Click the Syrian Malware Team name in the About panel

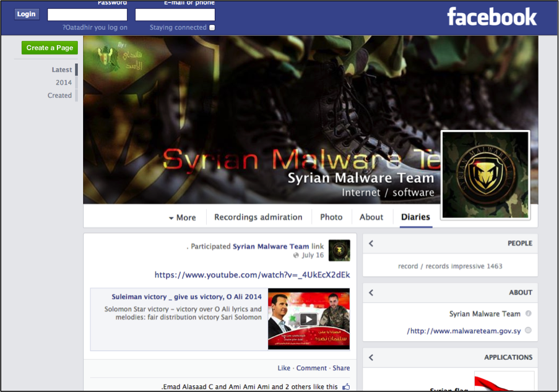(x=485, y=314)
